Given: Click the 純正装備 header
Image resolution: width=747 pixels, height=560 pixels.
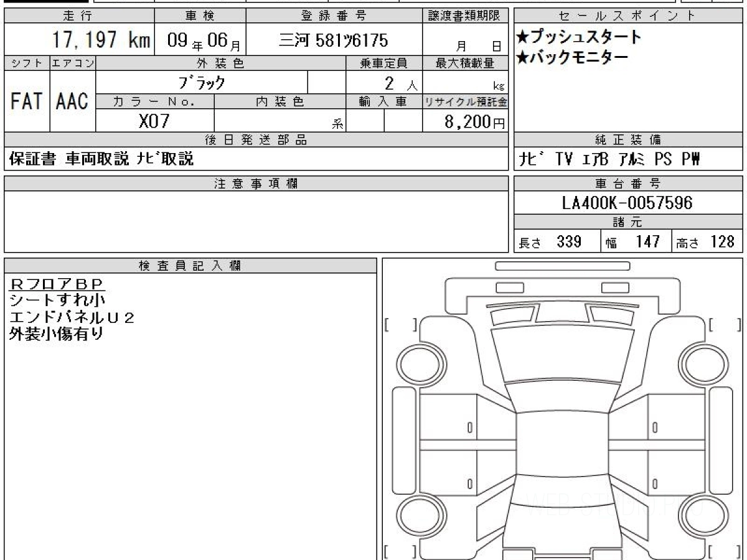Looking at the screenshot, I should tap(628, 140).
